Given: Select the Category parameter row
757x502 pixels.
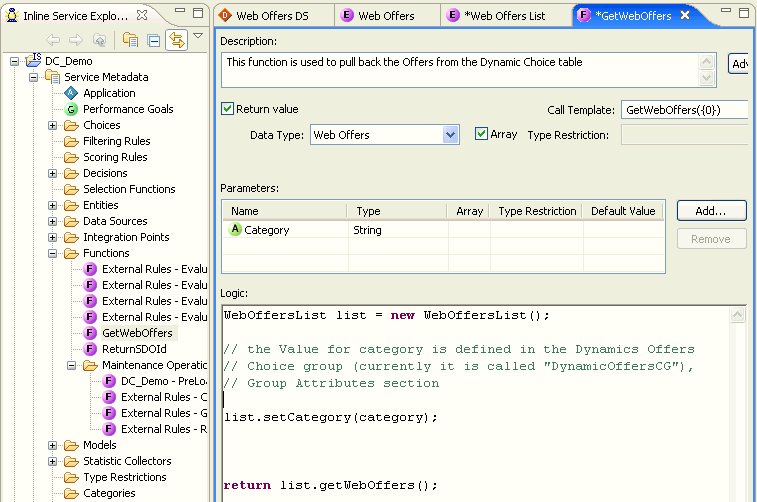Looking at the screenshot, I should tap(266, 230).
